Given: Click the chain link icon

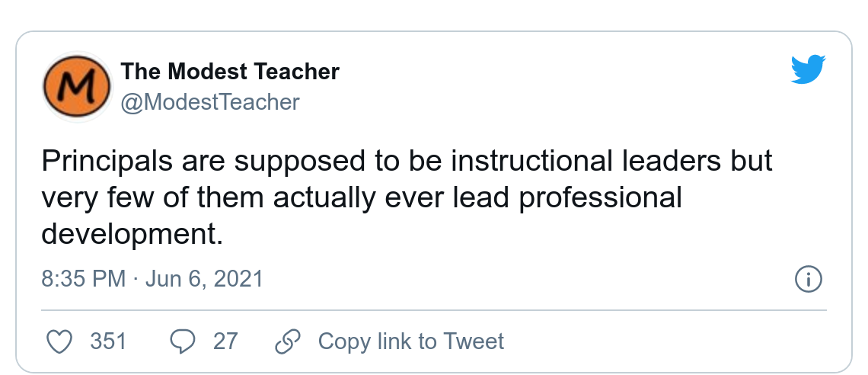Looking at the screenshot, I should tap(286, 341).
